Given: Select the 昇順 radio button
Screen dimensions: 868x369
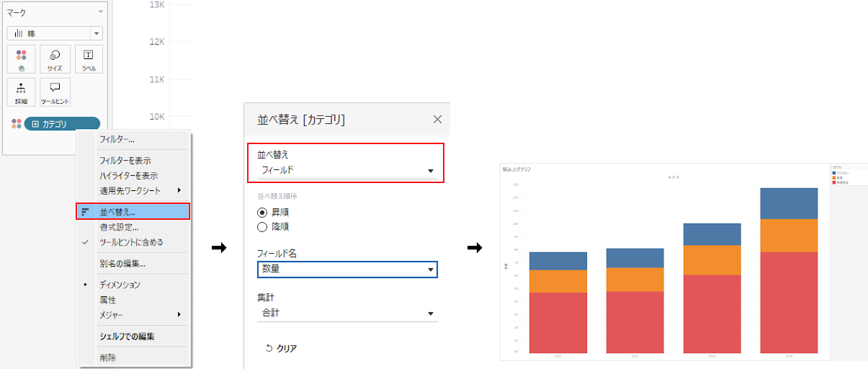Looking at the screenshot, I should point(262,213).
